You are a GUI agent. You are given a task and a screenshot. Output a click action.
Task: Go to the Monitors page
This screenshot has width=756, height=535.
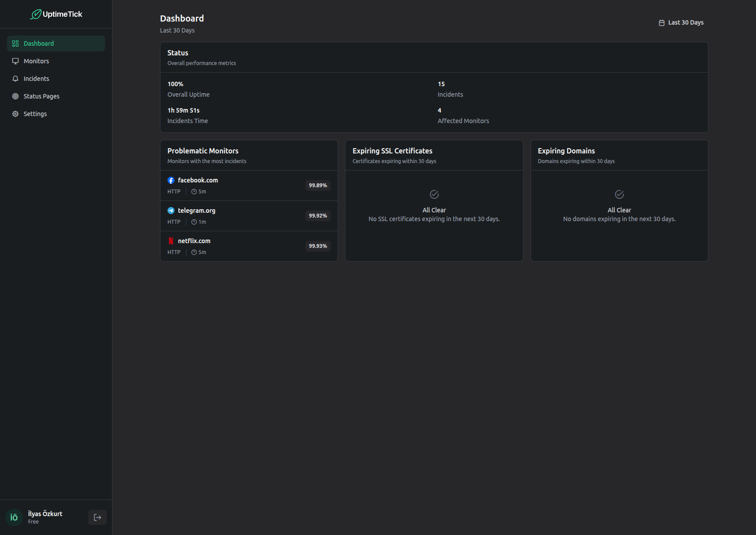coord(56,61)
